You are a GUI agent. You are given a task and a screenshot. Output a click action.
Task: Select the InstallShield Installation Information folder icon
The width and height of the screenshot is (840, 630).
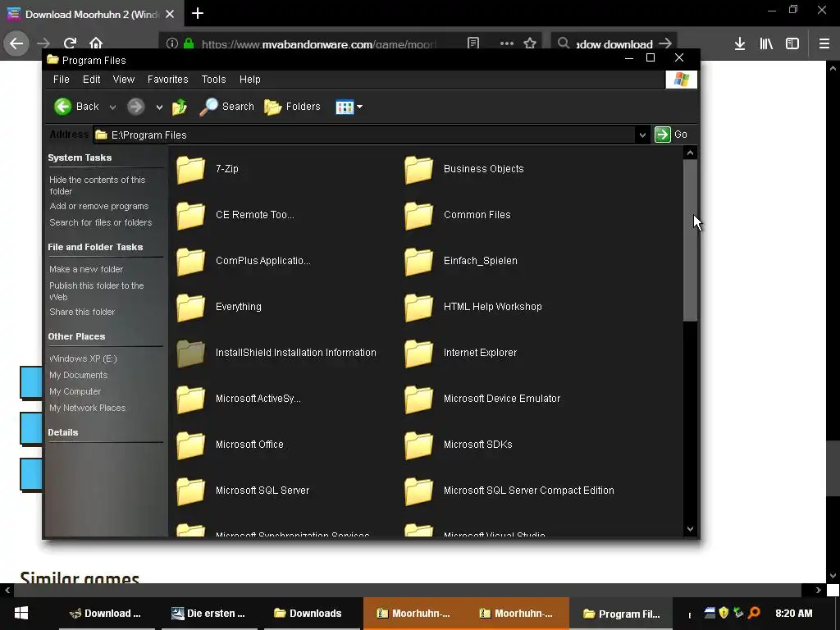click(190, 353)
